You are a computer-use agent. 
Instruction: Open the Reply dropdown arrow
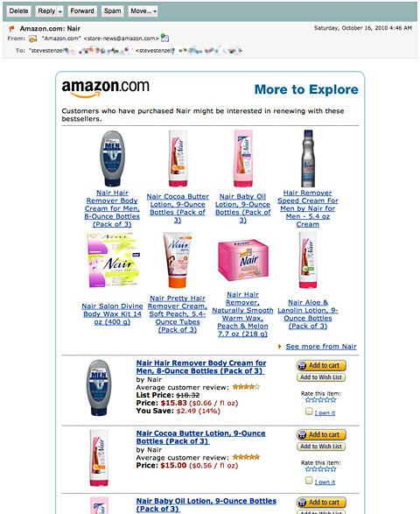tap(60, 11)
